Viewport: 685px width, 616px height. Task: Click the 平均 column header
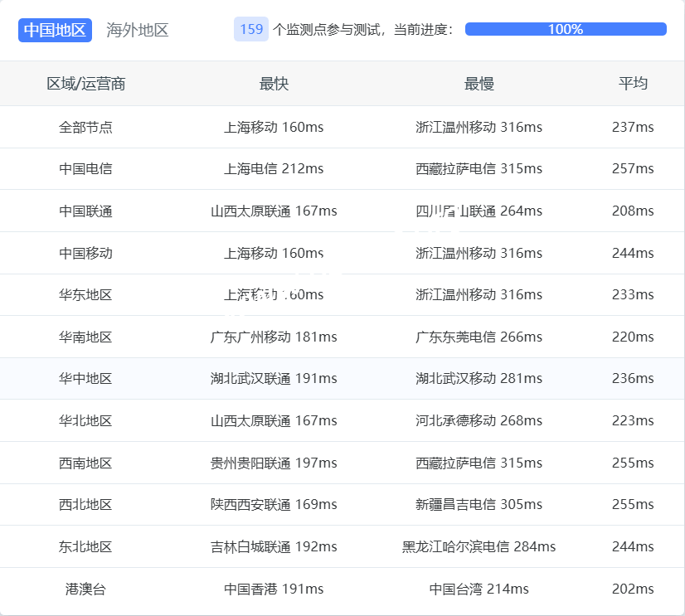pos(633,84)
